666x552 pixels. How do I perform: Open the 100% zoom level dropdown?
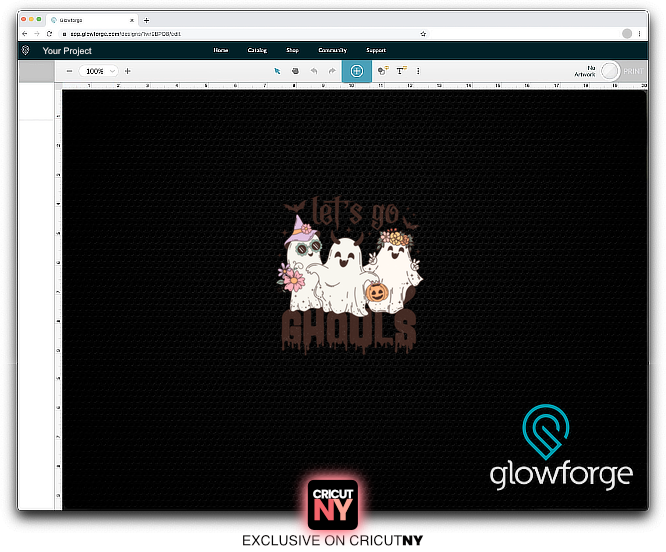(x=98, y=71)
